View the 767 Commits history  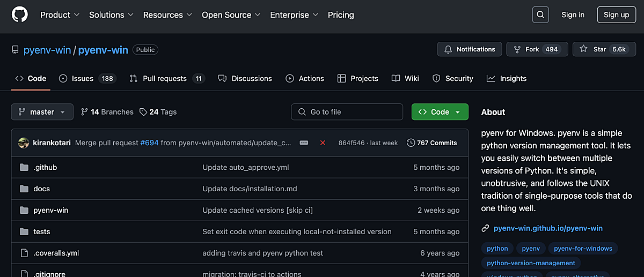[x=432, y=143]
